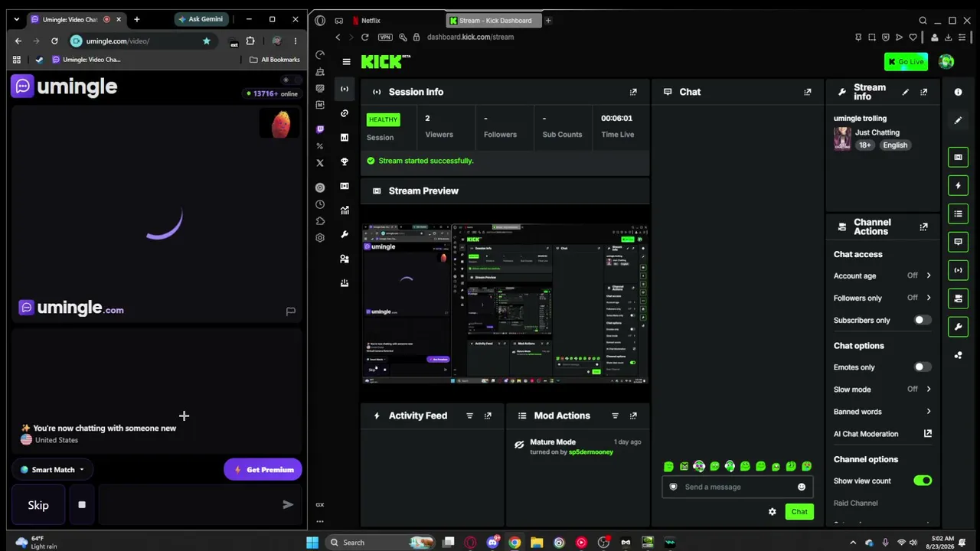Open the All Bookmarks folder

click(x=275, y=60)
